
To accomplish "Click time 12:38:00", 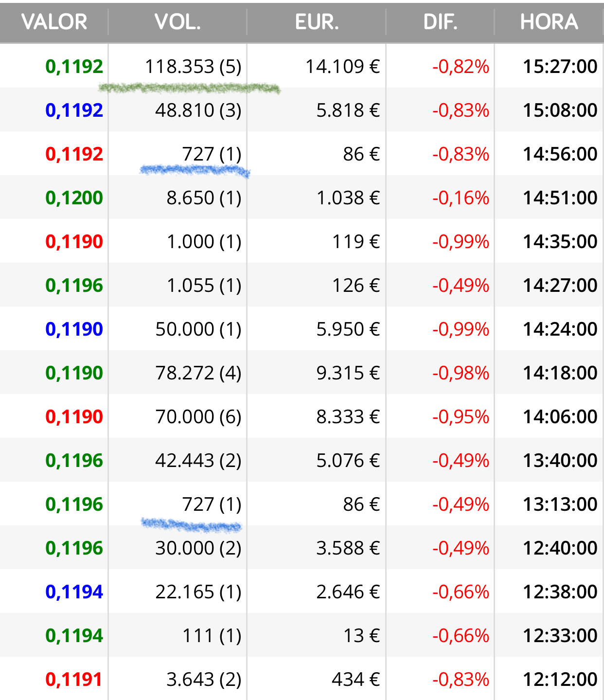I will click(560, 592).
